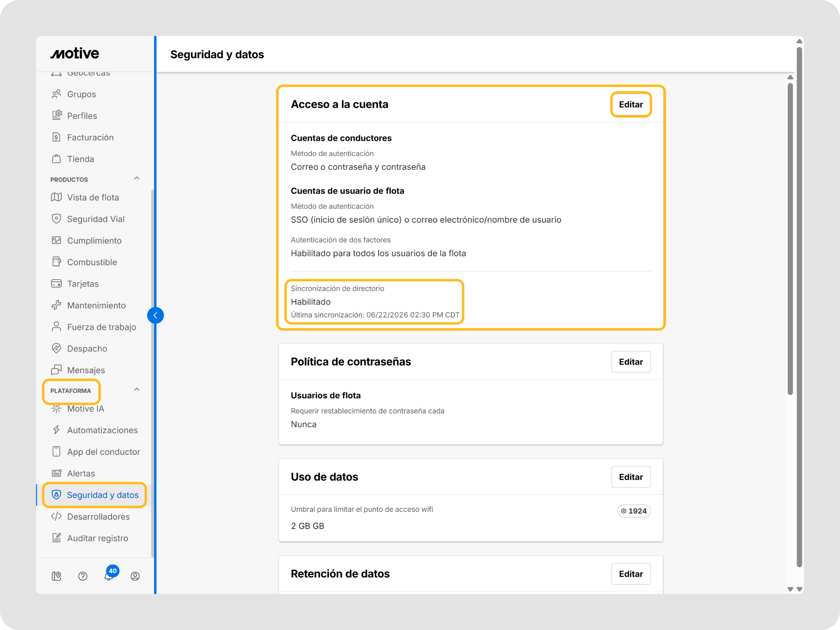Viewport: 840px width, 630px height.
Task: Click the 'Nunca' password reset value
Action: (x=304, y=425)
